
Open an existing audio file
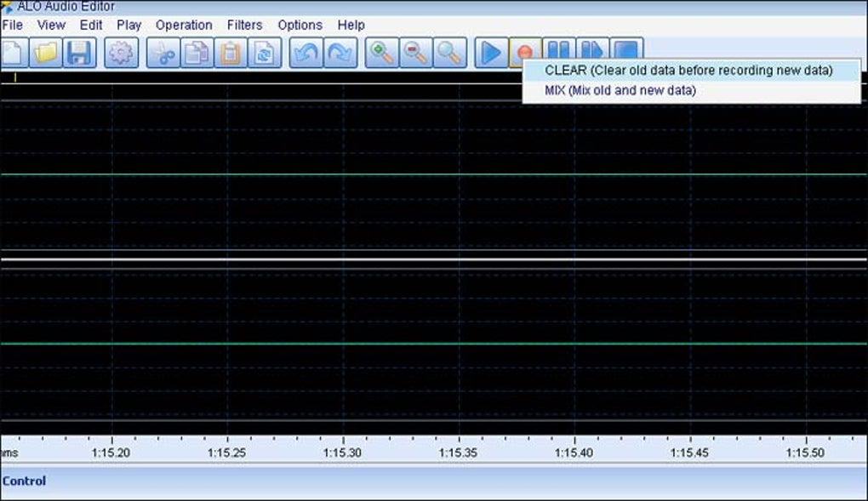point(47,53)
